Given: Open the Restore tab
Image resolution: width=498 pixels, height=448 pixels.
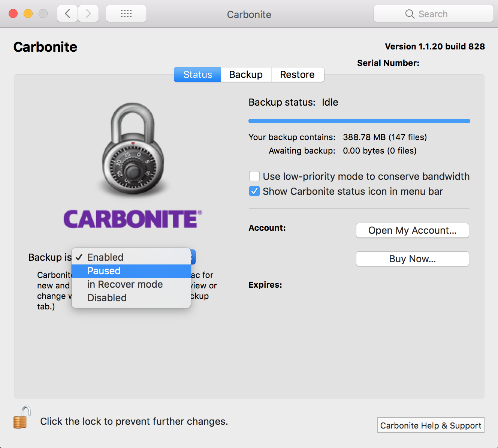Looking at the screenshot, I should pyautogui.click(x=297, y=75).
